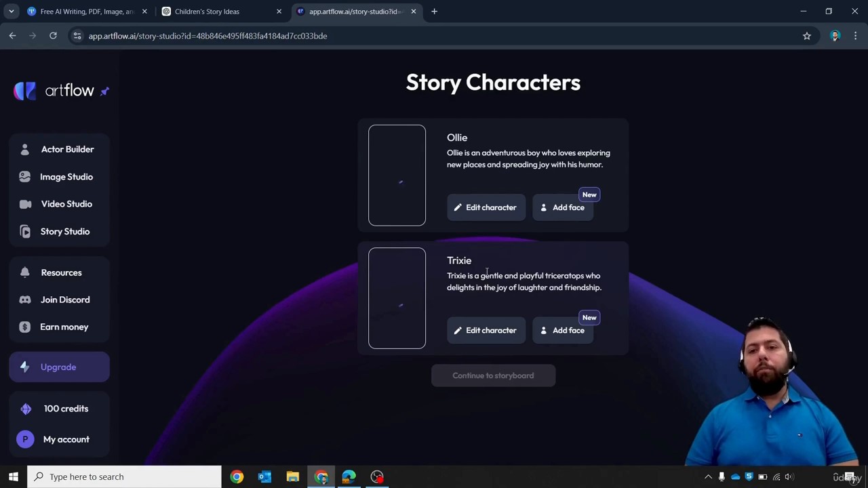Image resolution: width=868 pixels, height=488 pixels.
Task: Open Resources from sidebar
Action: pyautogui.click(x=59, y=272)
